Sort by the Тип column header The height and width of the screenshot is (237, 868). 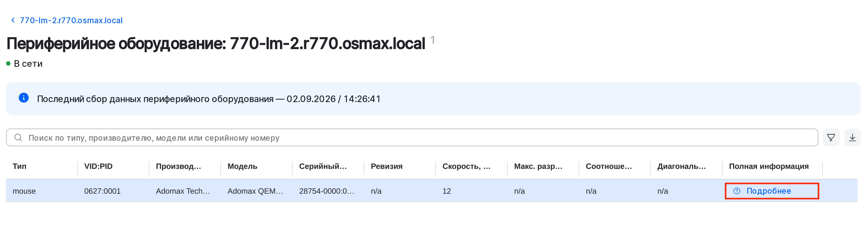pos(20,166)
